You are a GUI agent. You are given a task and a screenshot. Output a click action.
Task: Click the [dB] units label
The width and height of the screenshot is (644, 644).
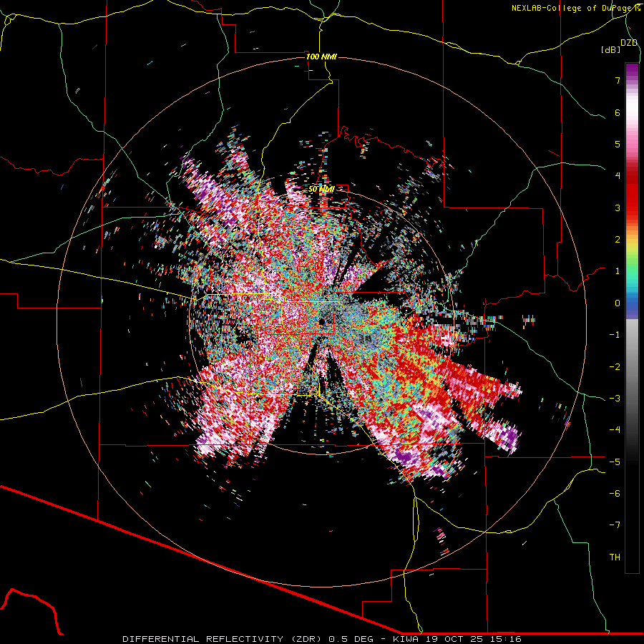(x=610, y=50)
